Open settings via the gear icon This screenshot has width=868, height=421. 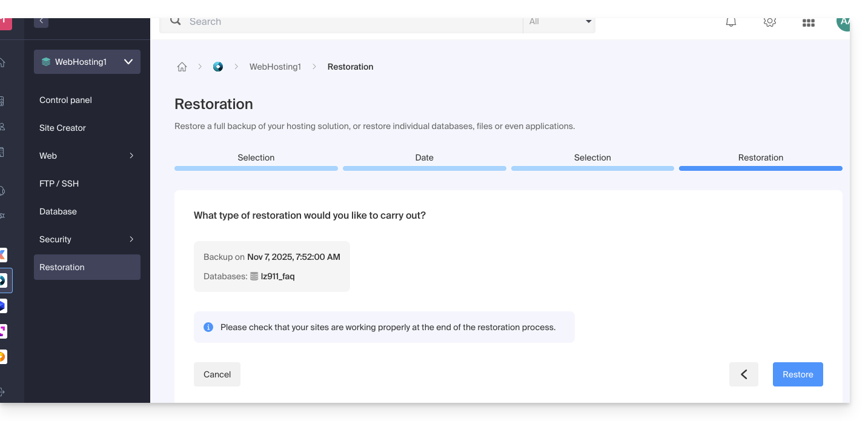click(x=770, y=22)
